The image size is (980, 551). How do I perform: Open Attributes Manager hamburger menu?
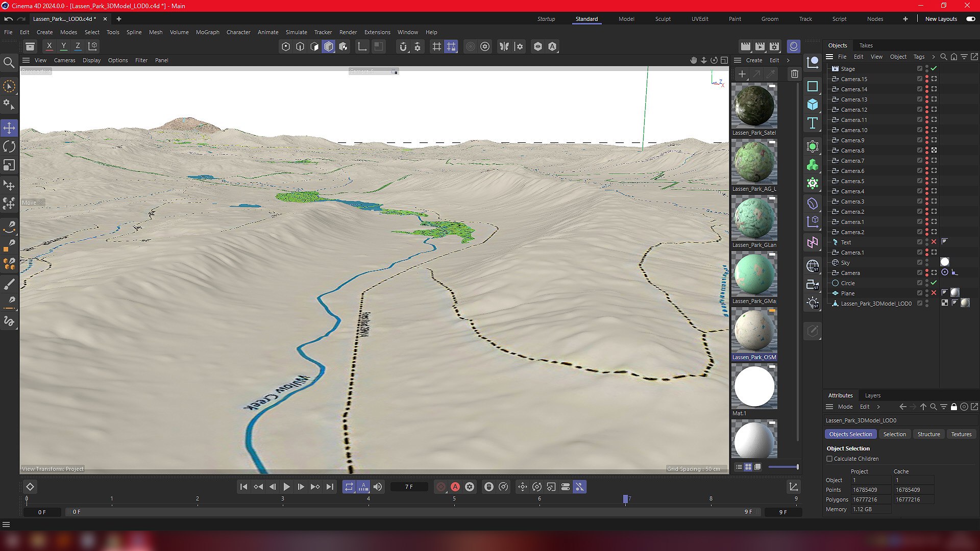(x=829, y=407)
